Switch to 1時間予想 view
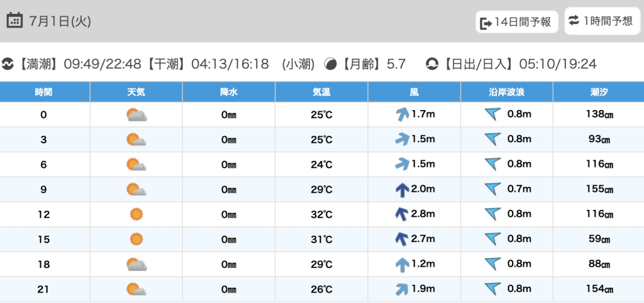This screenshot has height=303, width=644. (x=601, y=21)
